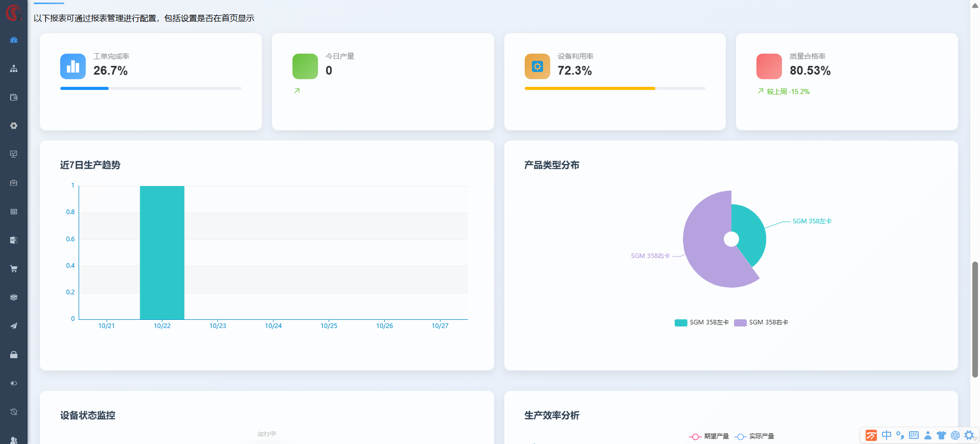980x444 pixels.
Task: Open the T-shirt skin icon in IME bar
Action: [942, 435]
